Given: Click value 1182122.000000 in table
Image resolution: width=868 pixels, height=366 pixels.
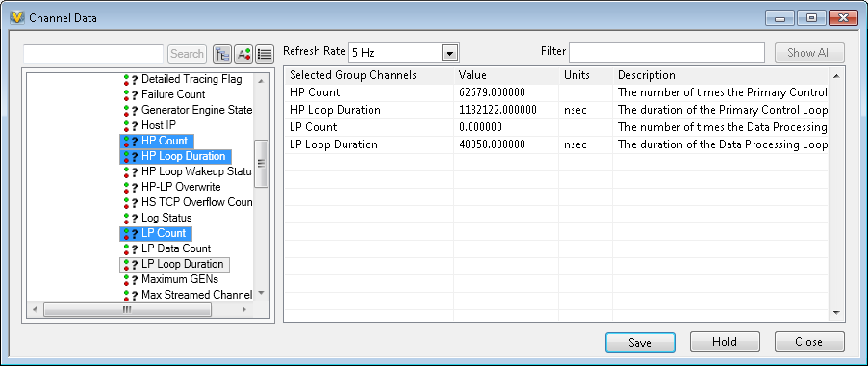Looking at the screenshot, I should (498, 110).
